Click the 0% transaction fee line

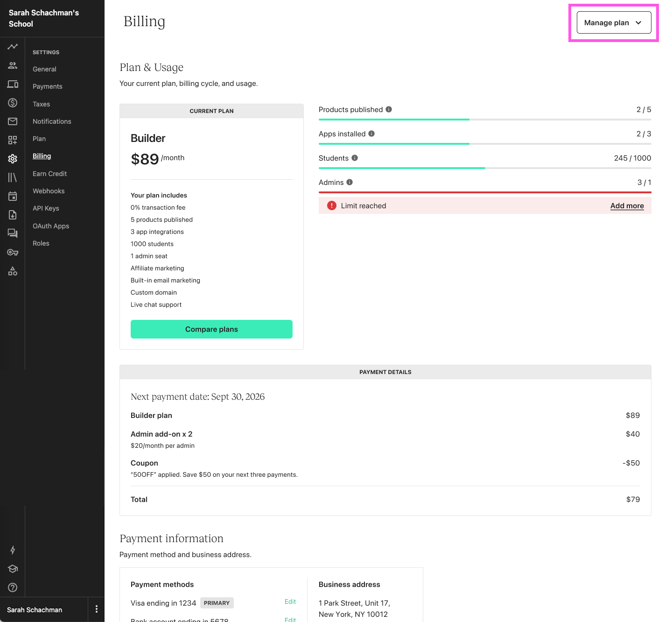pyautogui.click(x=158, y=207)
